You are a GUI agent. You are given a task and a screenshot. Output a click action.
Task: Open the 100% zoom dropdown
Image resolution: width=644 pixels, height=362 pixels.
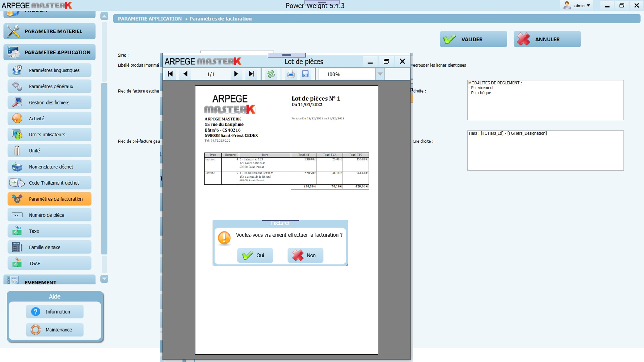click(x=380, y=74)
